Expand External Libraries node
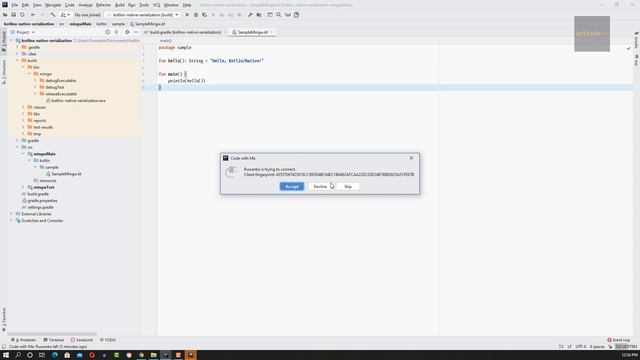The height and width of the screenshot is (360, 640). 11,214
